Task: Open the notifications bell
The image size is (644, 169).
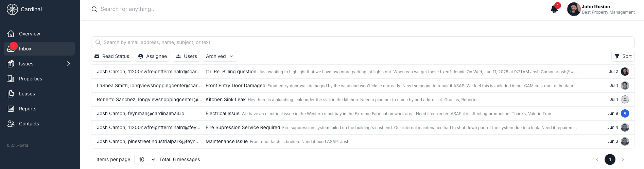Action: [554, 9]
